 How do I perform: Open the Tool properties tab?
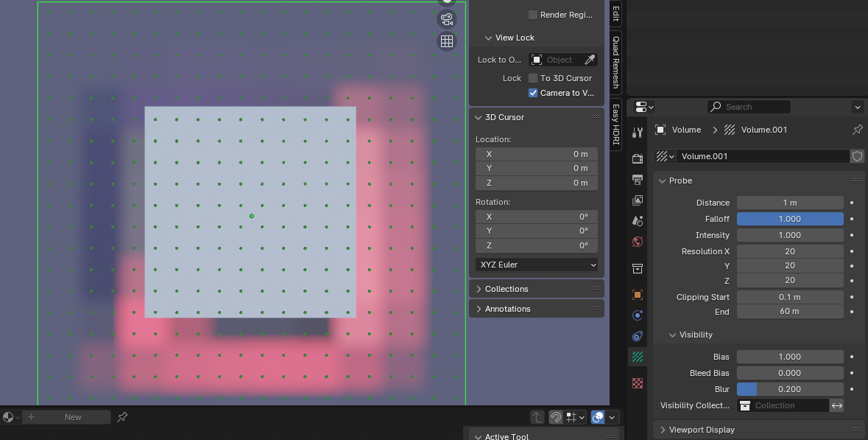point(637,133)
